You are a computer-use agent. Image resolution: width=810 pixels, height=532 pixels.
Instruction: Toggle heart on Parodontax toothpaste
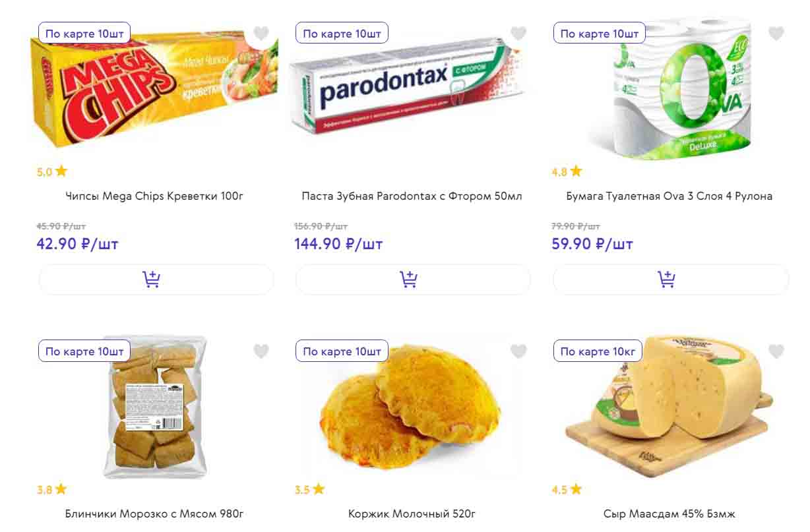518,33
